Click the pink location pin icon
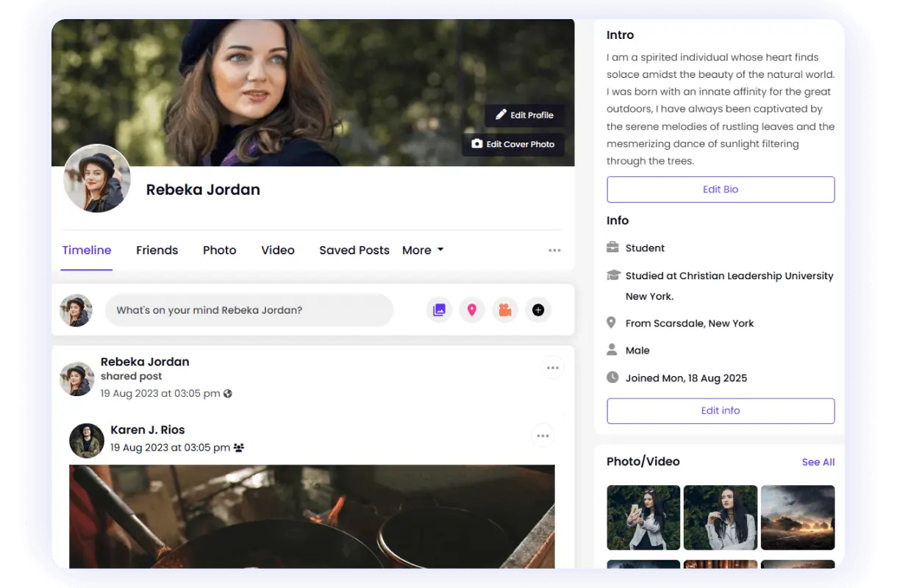Viewport: 897px width, 588px height. click(472, 310)
